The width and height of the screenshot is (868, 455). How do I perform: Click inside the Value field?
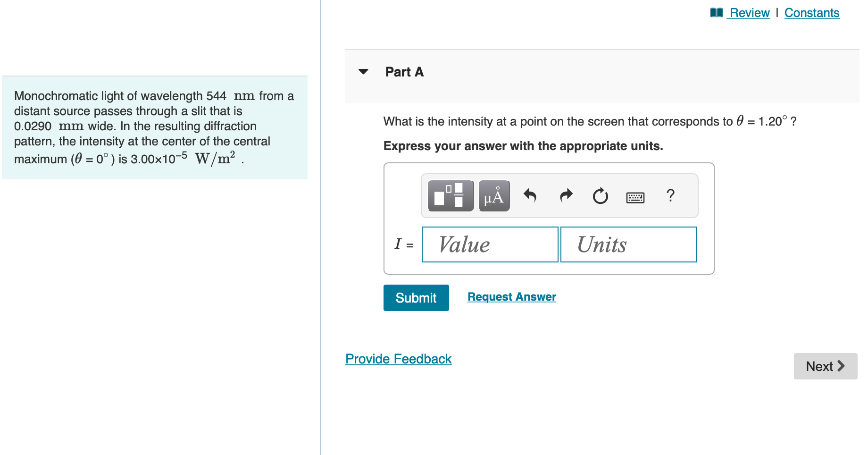[x=489, y=244]
